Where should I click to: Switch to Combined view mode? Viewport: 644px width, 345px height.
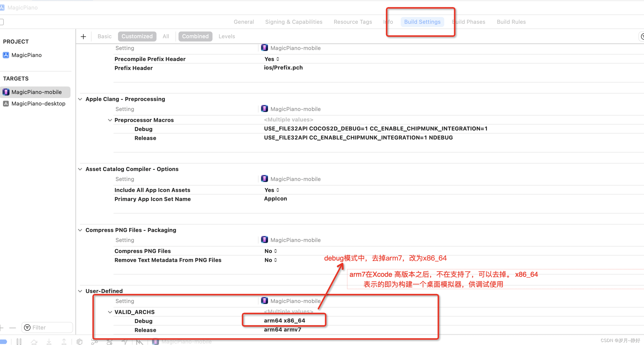tap(195, 36)
